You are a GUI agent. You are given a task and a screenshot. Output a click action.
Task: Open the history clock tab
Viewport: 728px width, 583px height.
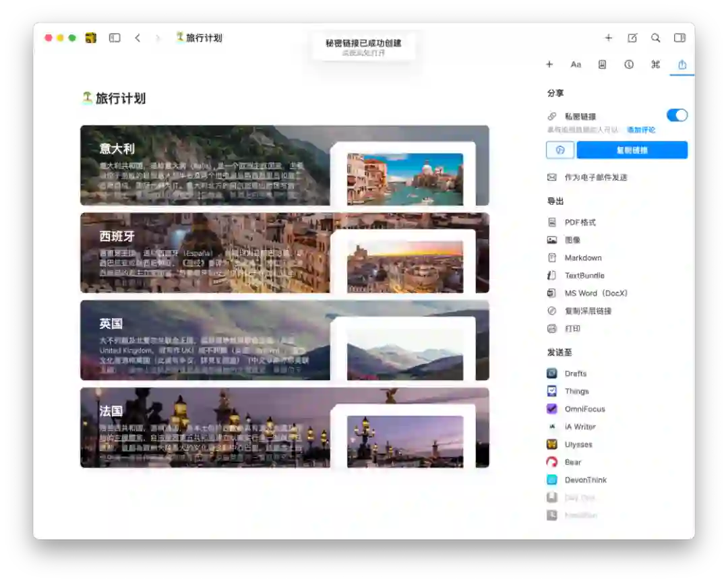(629, 65)
